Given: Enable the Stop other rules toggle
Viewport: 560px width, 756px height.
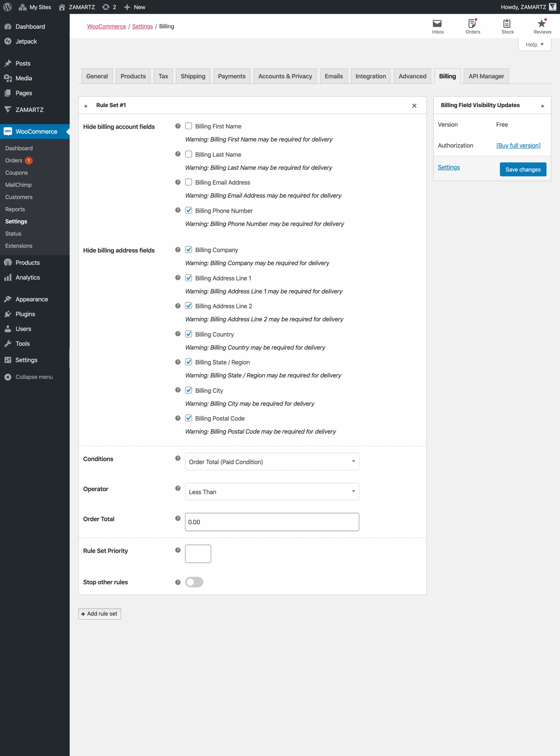Looking at the screenshot, I should [x=194, y=582].
